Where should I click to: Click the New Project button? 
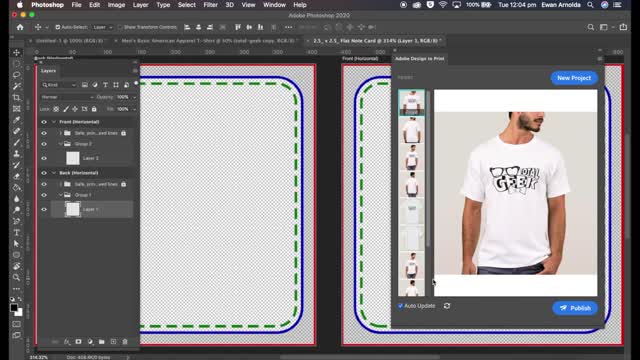(x=574, y=78)
